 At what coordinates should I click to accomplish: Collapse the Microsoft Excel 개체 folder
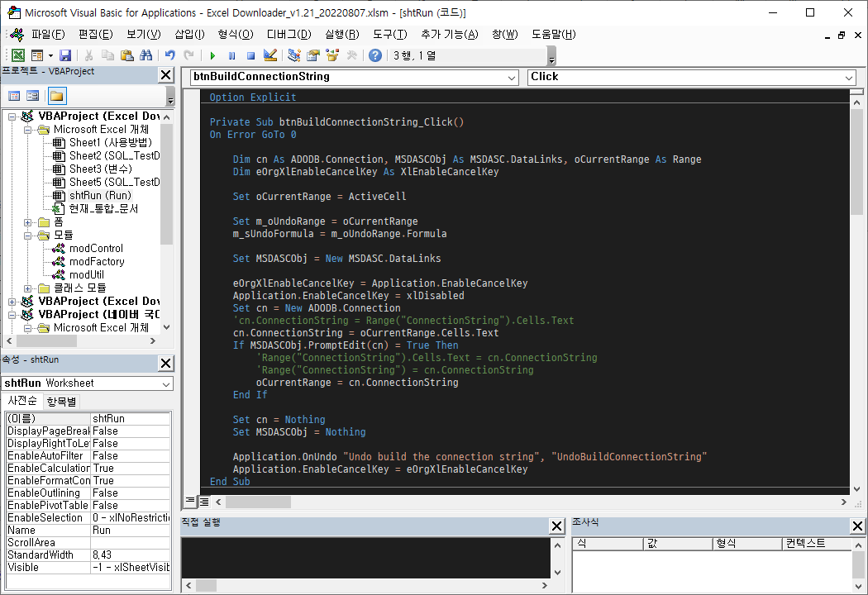click(x=27, y=130)
